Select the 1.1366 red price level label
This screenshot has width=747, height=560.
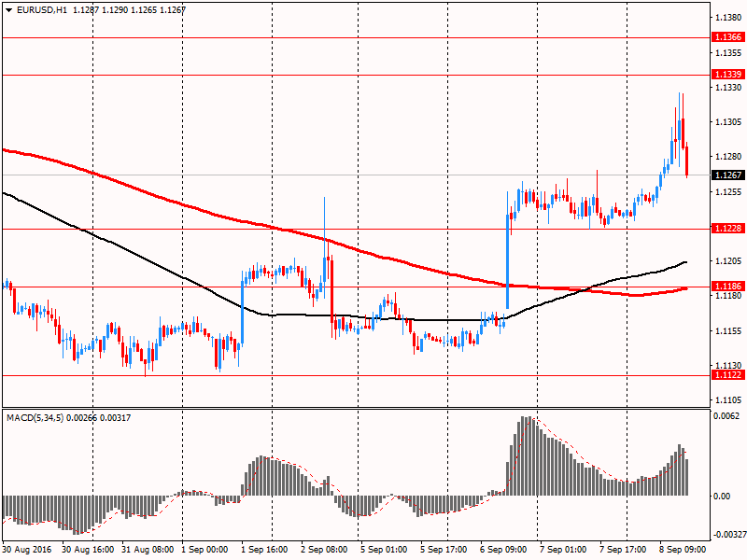[728, 37]
